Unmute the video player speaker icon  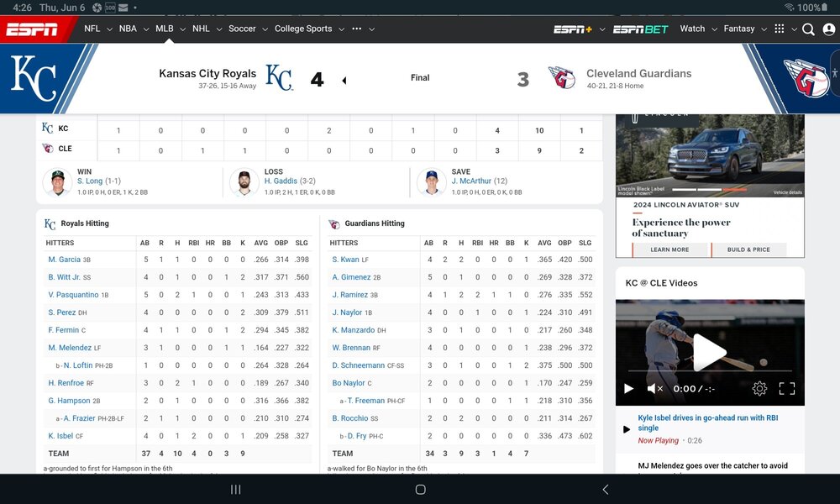(654, 388)
